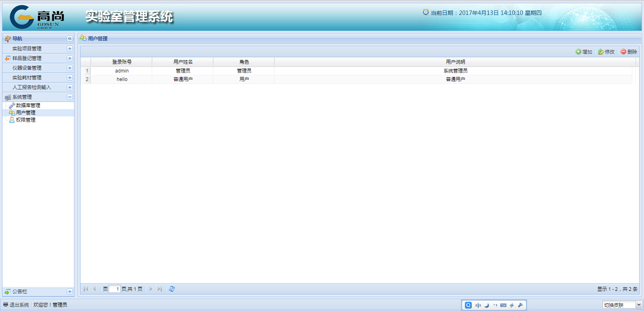The image size is (644, 311).
Task: Select the admin user row
Action: [x=122, y=71]
